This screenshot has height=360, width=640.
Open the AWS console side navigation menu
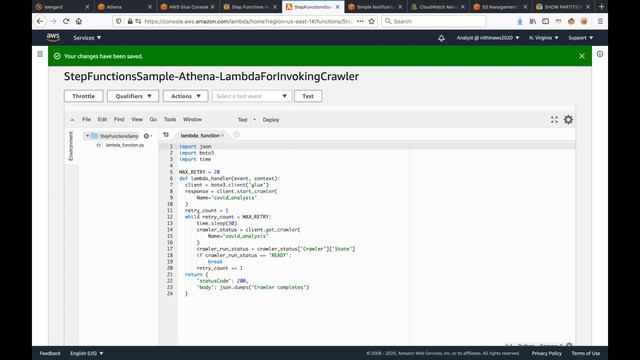[40, 54]
